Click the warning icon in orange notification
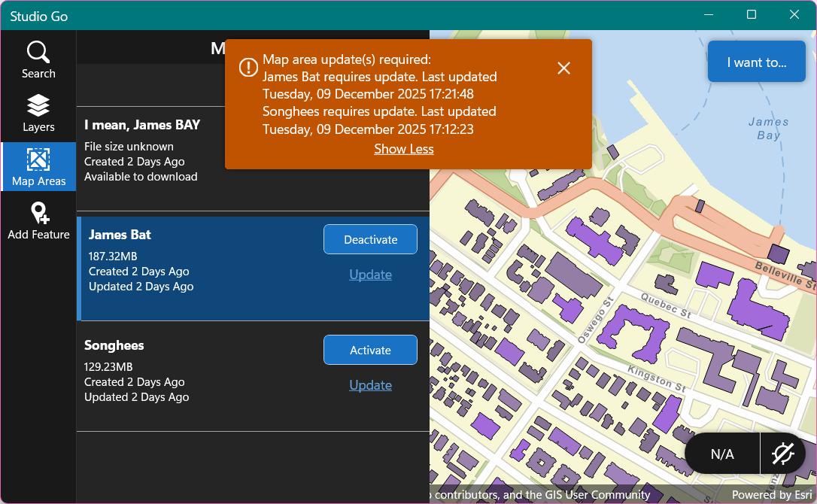 pyautogui.click(x=248, y=68)
